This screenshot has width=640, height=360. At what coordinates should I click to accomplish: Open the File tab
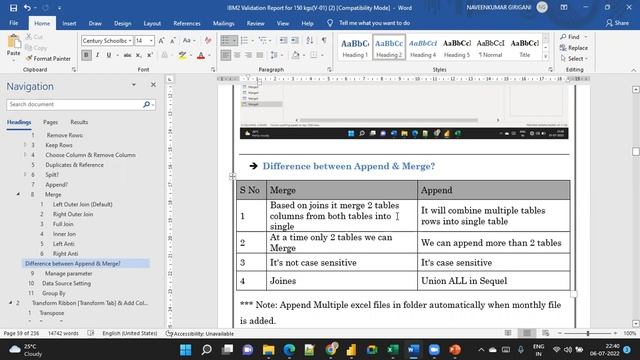[x=13, y=23]
